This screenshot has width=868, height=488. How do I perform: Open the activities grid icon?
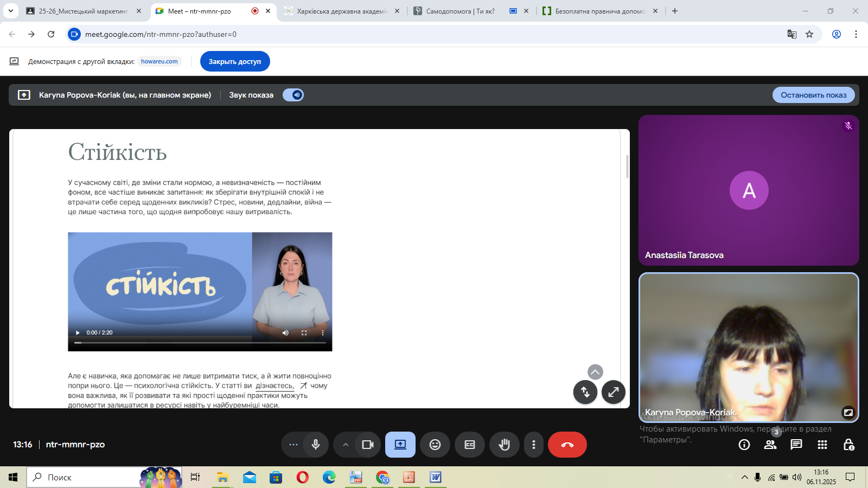click(822, 445)
